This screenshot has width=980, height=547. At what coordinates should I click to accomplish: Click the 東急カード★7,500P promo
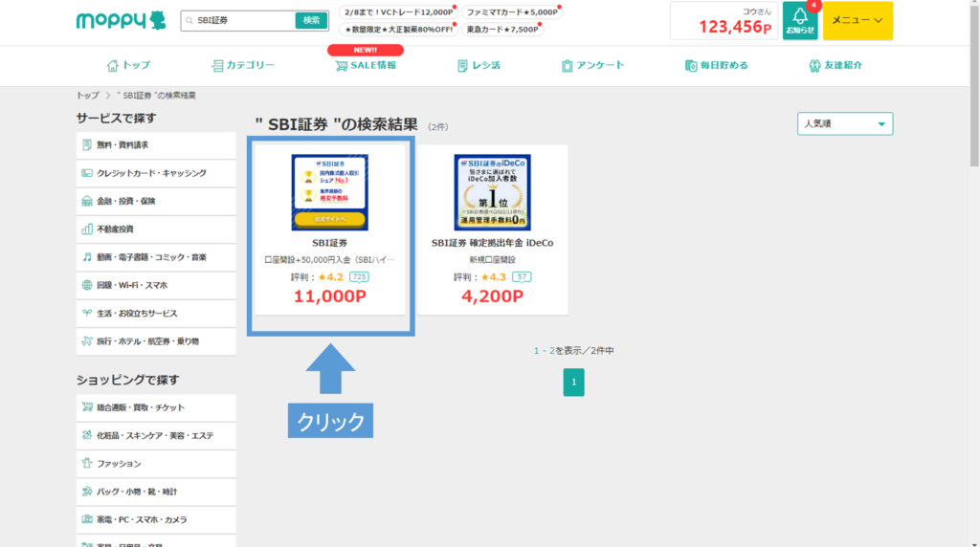(502, 30)
